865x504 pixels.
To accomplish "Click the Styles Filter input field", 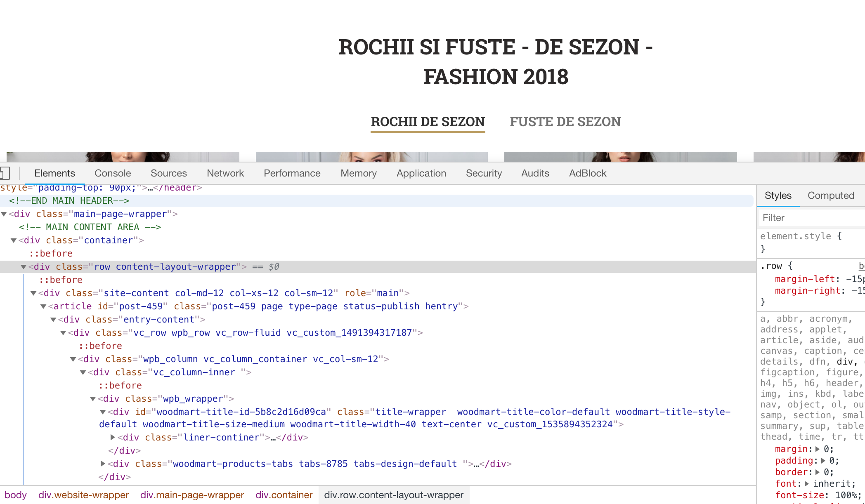I will pyautogui.click(x=809, y=218).
